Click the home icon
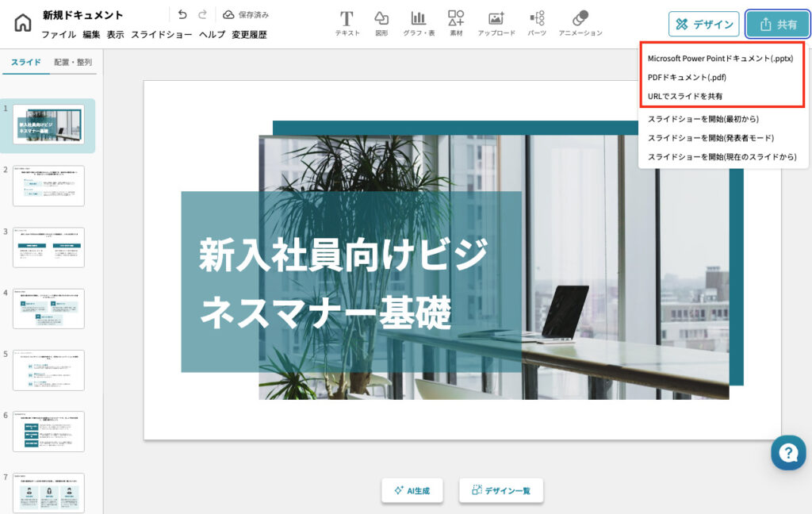This screenshot has width=812, height=514. (x=22, y=24)
